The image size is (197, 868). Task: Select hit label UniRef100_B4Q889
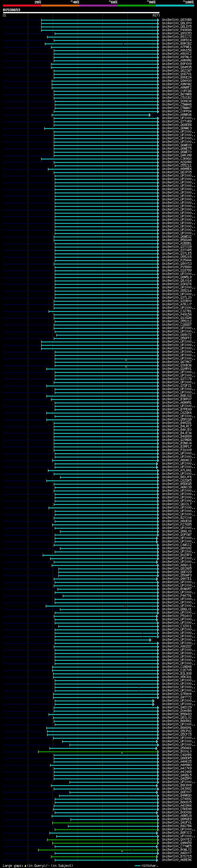(177, 436)
